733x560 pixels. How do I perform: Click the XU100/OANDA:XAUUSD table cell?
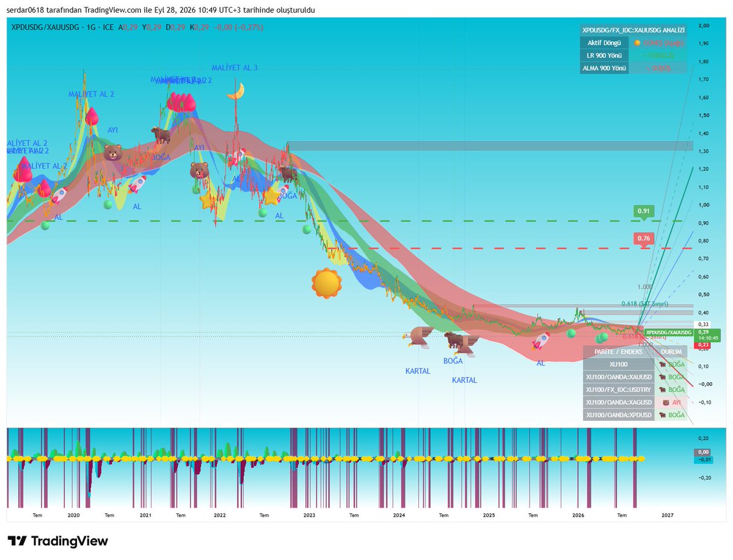point(619,377)
